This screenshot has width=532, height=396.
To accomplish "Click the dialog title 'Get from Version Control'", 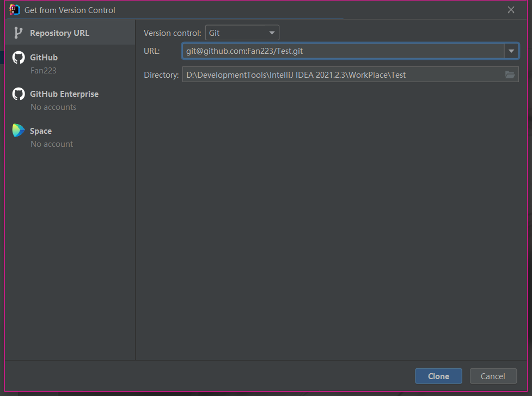I will [x=70, y=10].
